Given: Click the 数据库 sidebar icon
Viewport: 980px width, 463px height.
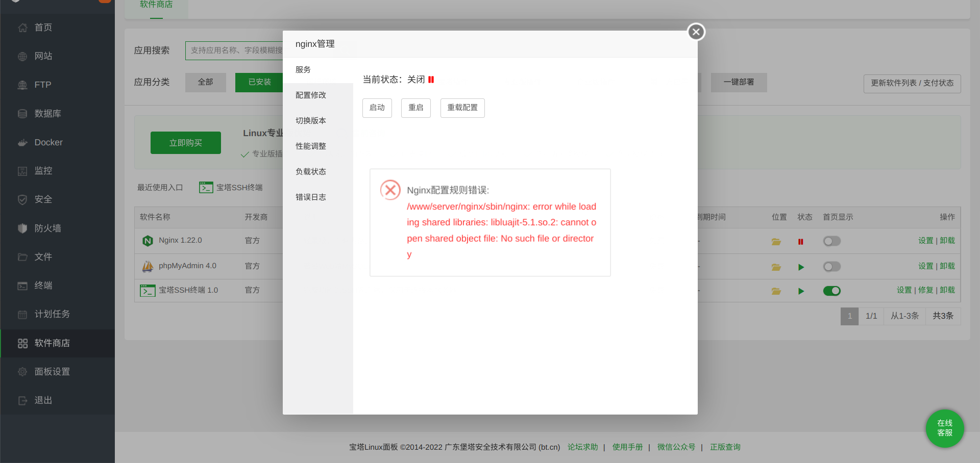Looking at the screenshot, I should pos(22,114).
